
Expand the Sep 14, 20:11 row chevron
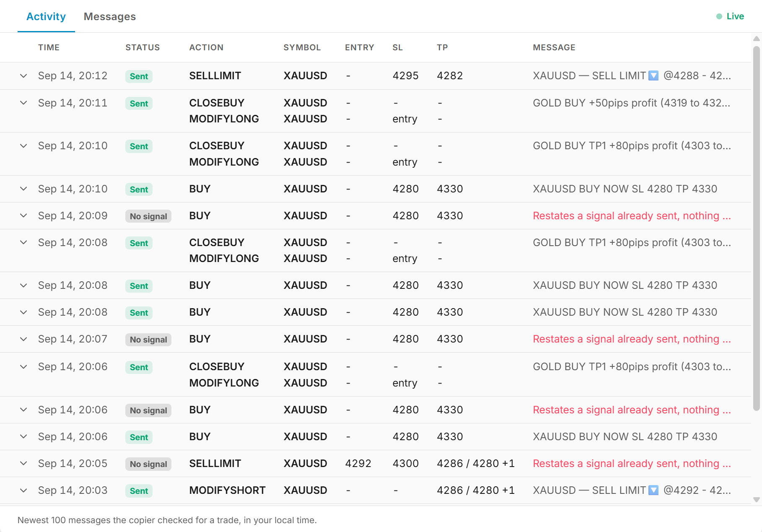[23, 103]
